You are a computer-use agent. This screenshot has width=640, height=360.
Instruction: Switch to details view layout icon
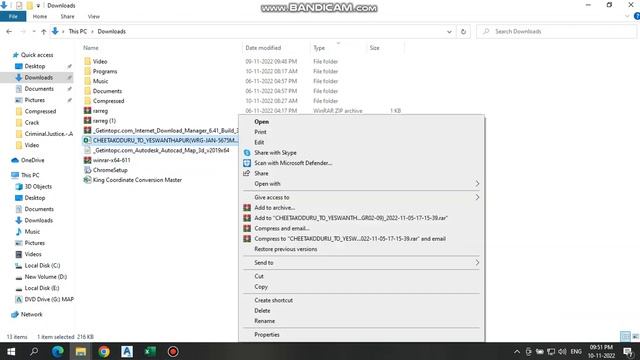(625, 336)
